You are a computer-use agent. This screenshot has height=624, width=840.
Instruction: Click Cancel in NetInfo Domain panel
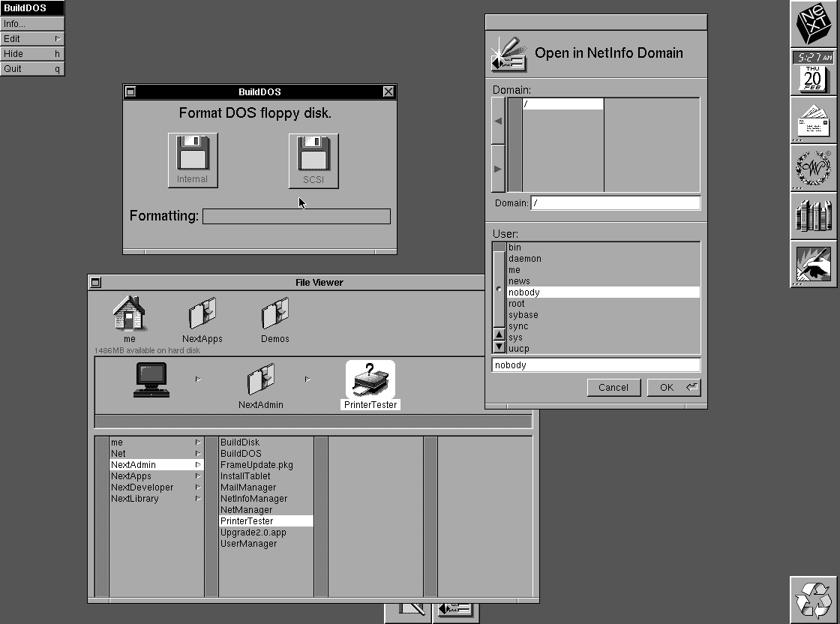[613, 388]
